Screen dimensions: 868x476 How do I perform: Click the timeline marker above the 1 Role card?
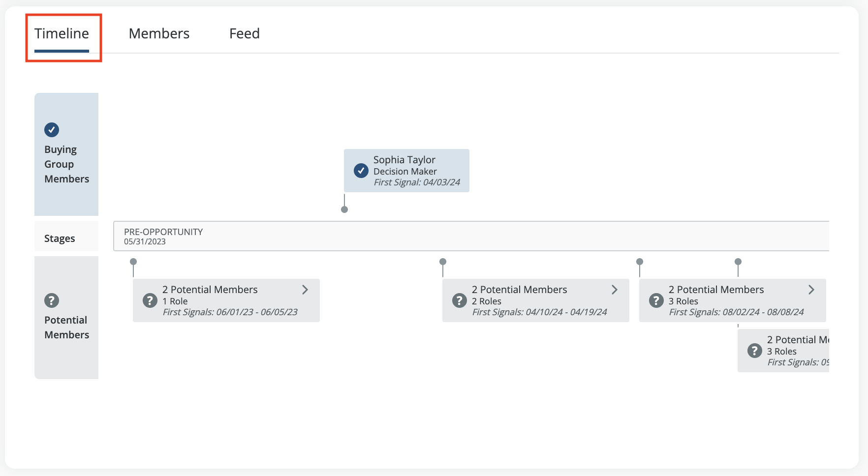[x=133, y=262]
